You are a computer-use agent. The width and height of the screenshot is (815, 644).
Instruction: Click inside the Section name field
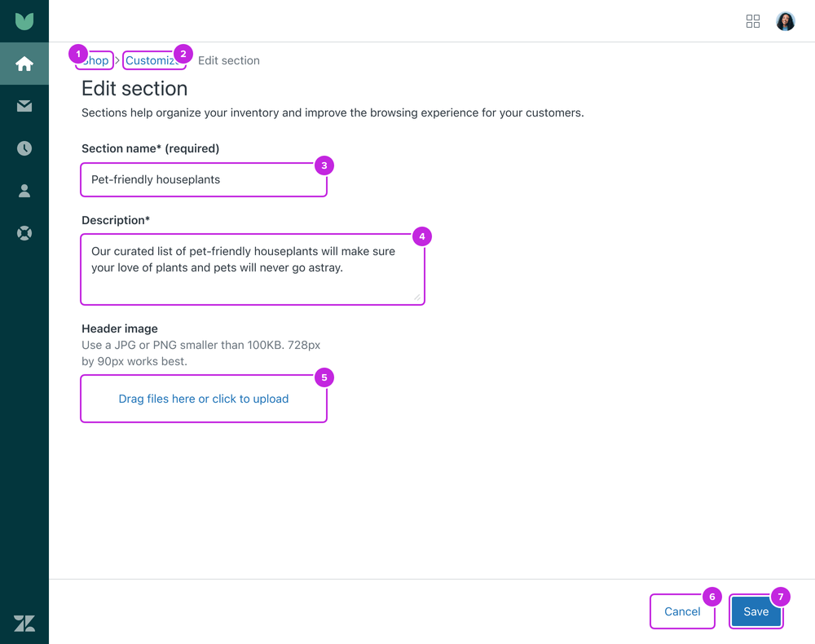(x=203, y=179)
